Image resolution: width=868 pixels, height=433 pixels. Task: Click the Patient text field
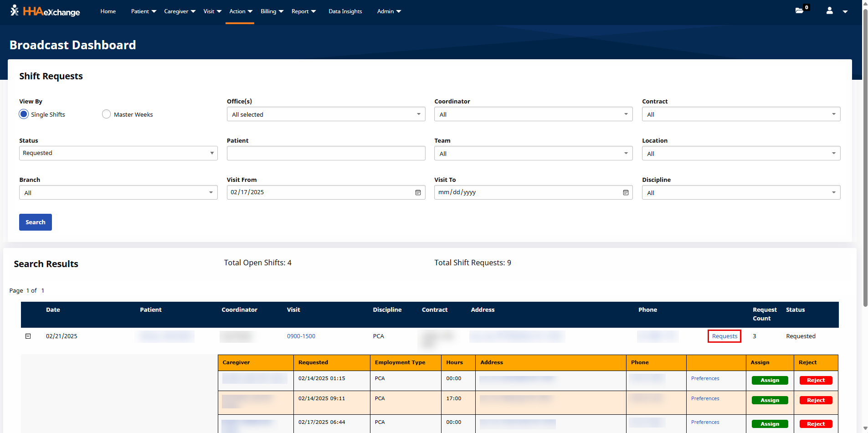coord(326,153)
